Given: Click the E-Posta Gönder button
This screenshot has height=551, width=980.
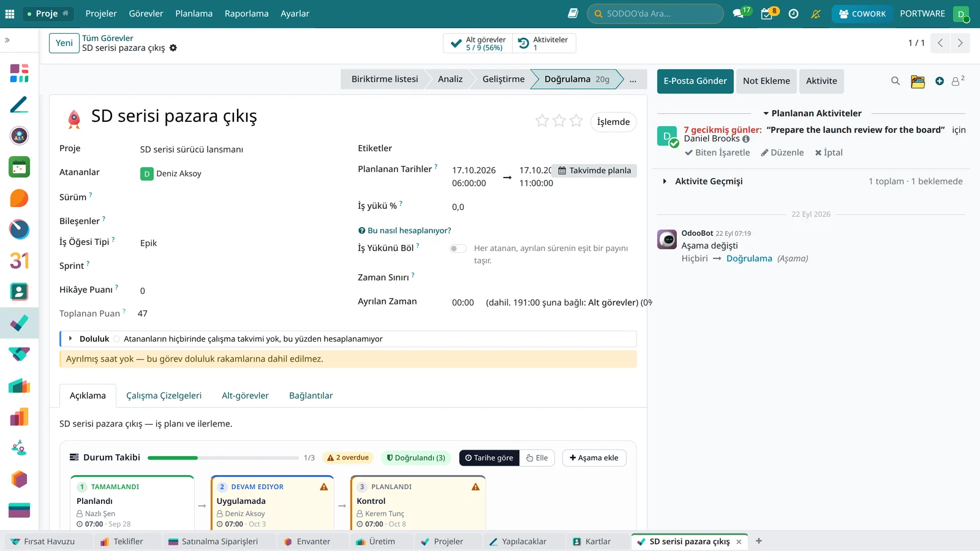Looking at the screenshot, I should coord(695,81).
